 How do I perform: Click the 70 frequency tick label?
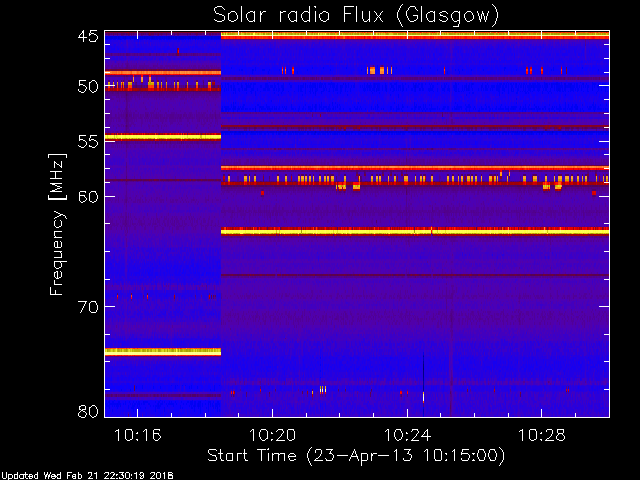tap(88, 307)
